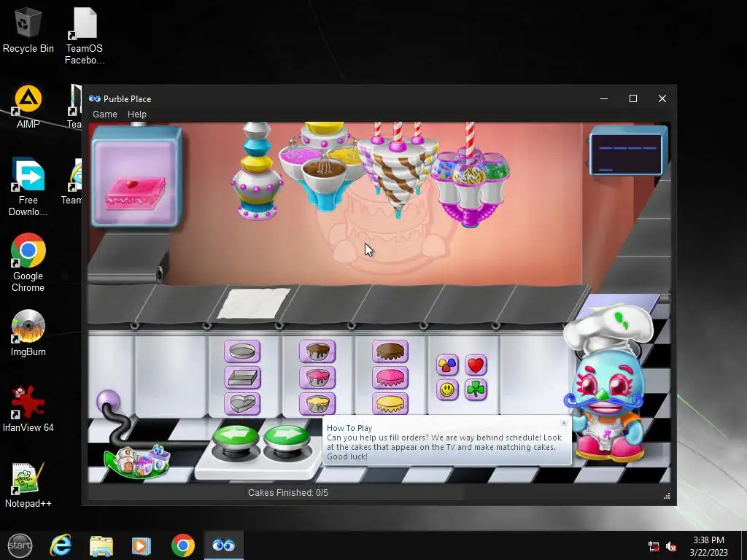
Task: Click the Purble Place taskbar button
Action: point(223,545)
